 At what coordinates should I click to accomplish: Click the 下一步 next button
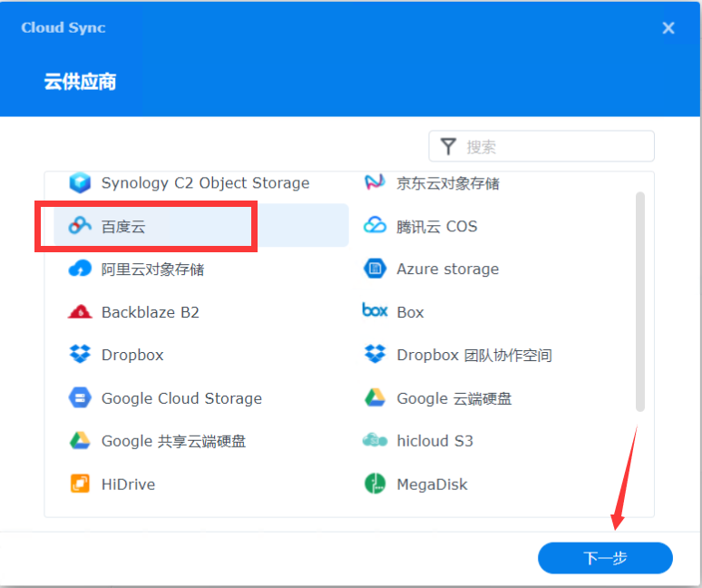[x=605, y=558]
